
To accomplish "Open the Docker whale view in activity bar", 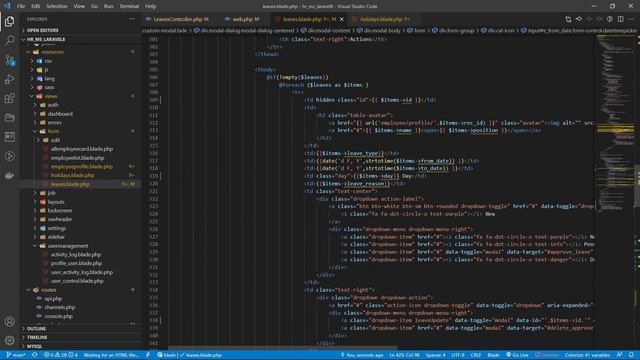I will coord(9,176).
